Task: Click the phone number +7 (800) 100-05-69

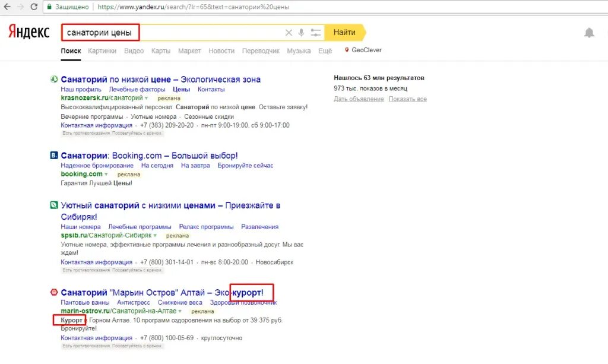Action: pos(167,338)
